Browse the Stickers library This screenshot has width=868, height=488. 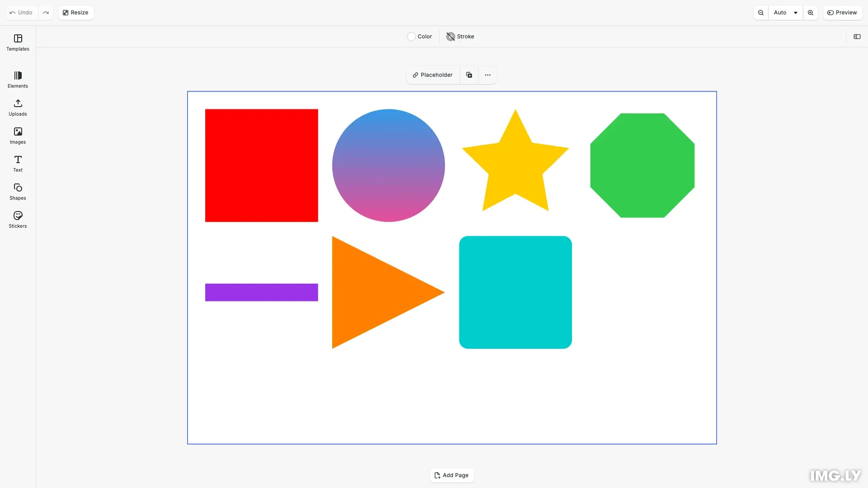point(18,220)
